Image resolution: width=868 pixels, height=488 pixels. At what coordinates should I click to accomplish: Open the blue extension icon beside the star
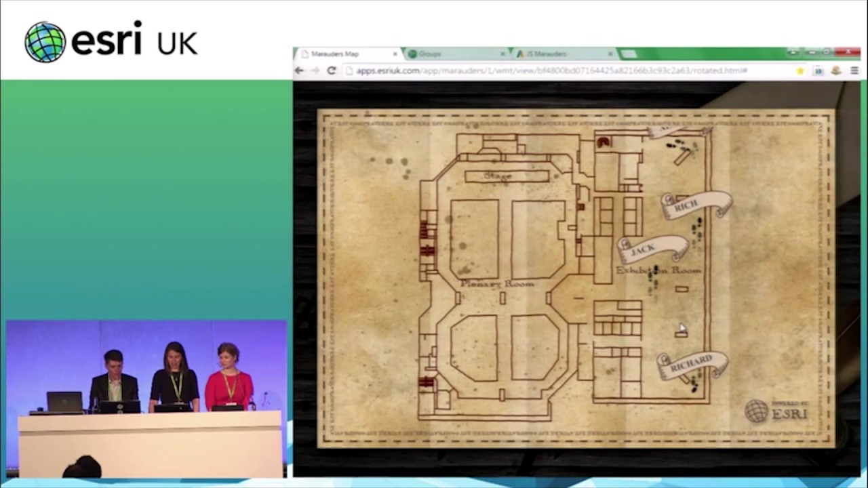(819, 70)
